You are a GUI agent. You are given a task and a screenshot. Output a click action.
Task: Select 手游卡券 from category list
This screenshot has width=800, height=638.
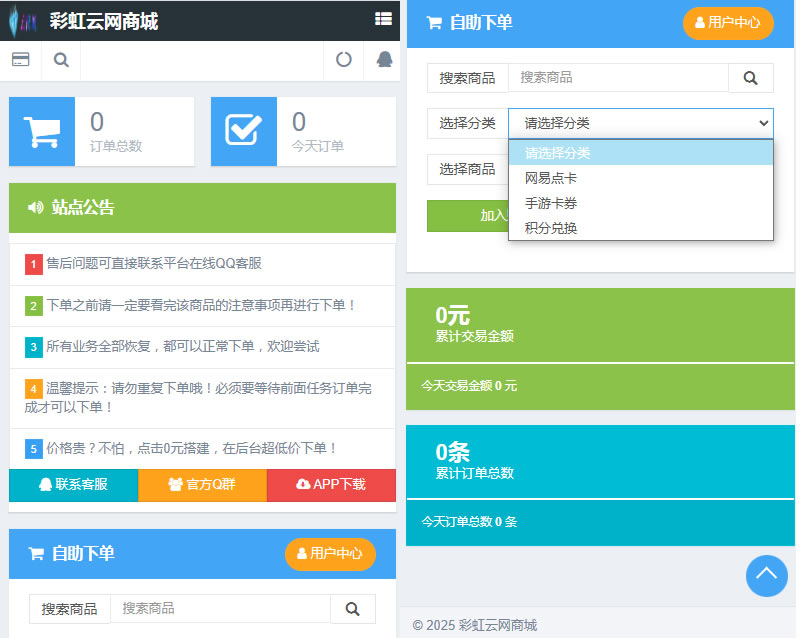click(551, 203)
